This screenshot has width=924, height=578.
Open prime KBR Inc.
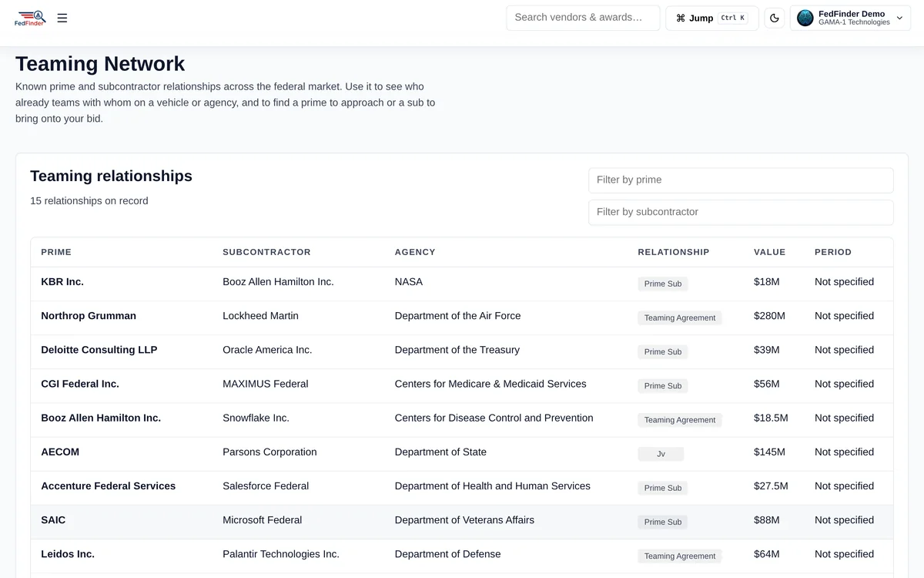[x=62, y=282]
